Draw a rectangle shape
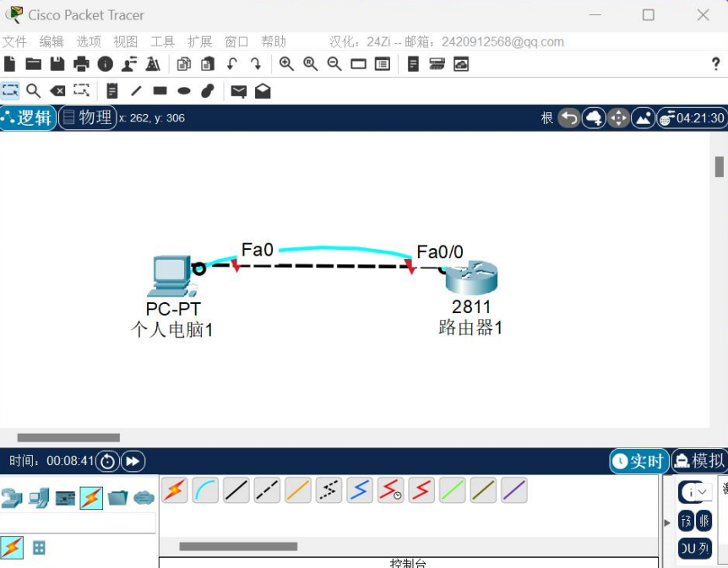 [x=160, y=90]
